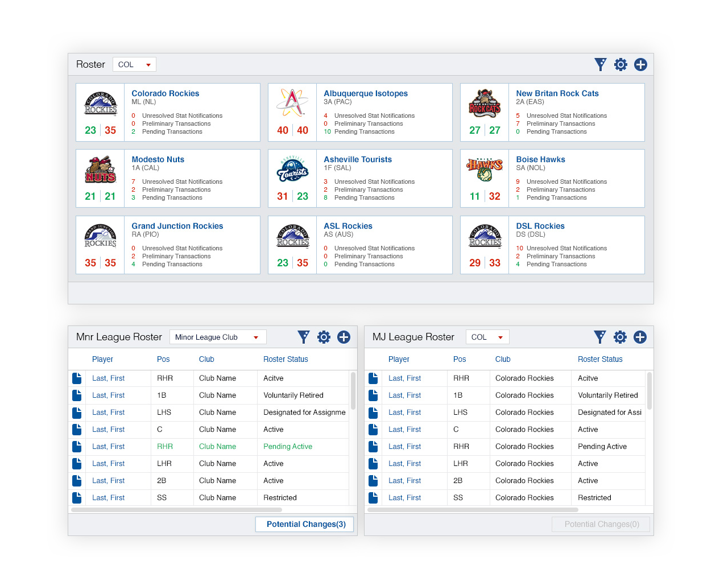Click Boise Hawks '9 Unresolved Stat Notifications'

coord(561,182)
